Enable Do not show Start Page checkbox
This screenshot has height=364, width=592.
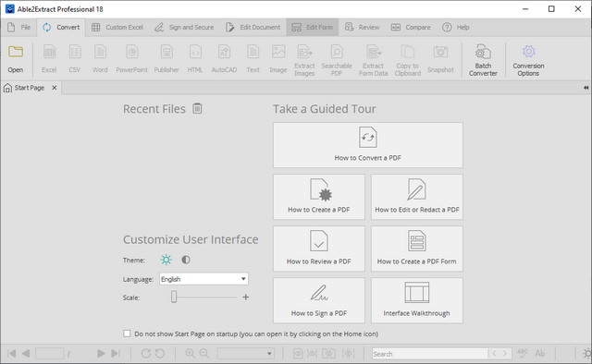point(127,334)
